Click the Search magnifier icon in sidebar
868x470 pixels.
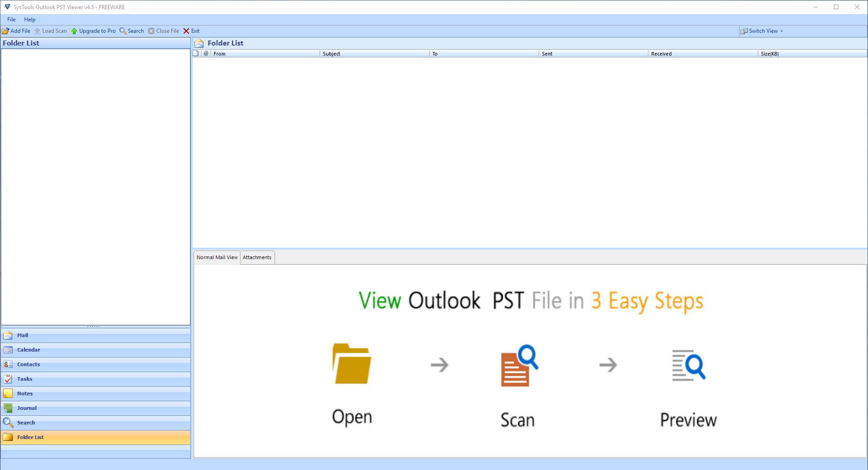(x=8, y=423)
